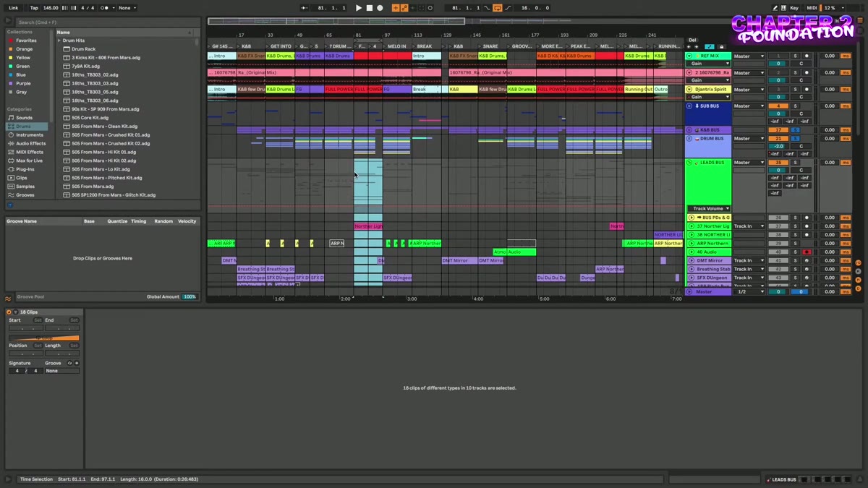Open the Clips category
Screen dimensions: 868x488
tap(22, 178)
